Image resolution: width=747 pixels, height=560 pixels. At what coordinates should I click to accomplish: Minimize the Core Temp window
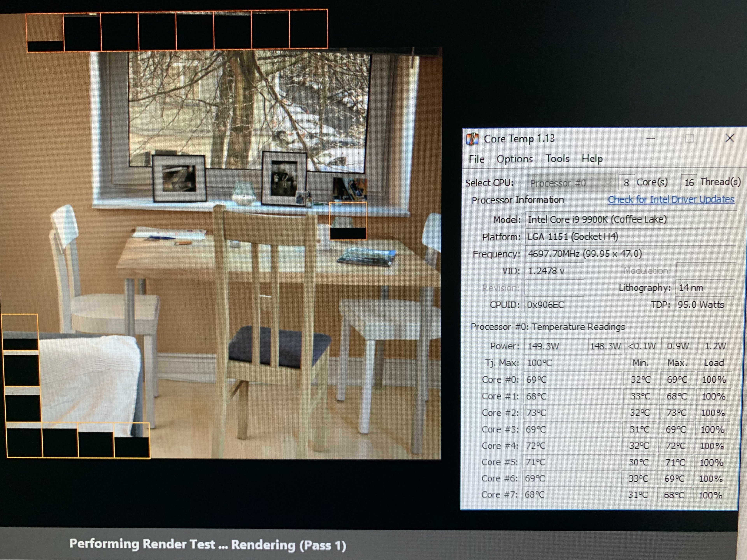pos(650,139)
